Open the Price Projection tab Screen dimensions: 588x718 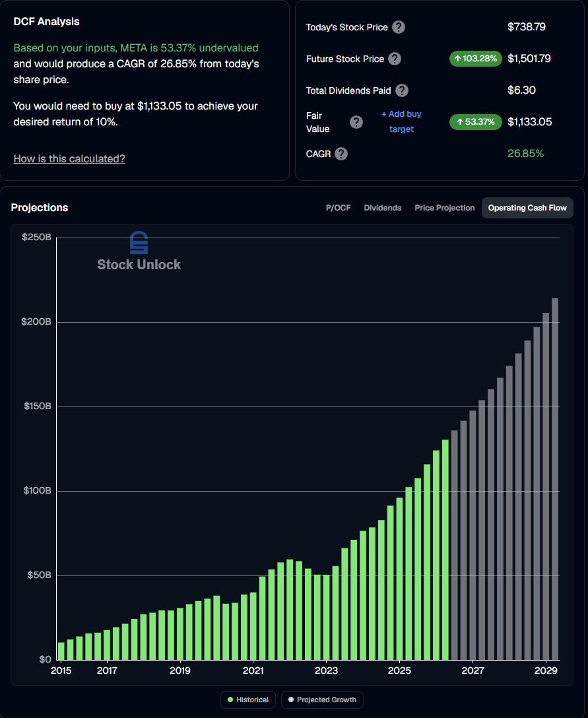(x=445, y=208)
